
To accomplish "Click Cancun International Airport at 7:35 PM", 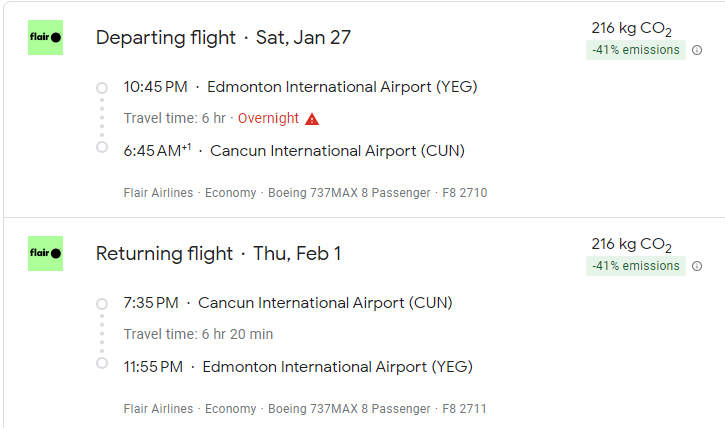I will click(x=325, y=303).
